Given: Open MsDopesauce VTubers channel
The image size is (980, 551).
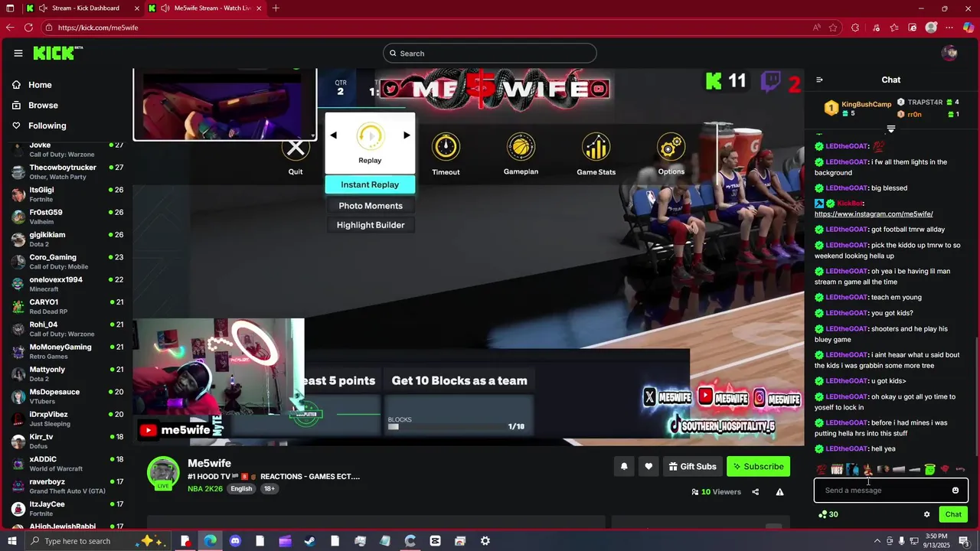Looking at the screenshot, I should [67, 396].
